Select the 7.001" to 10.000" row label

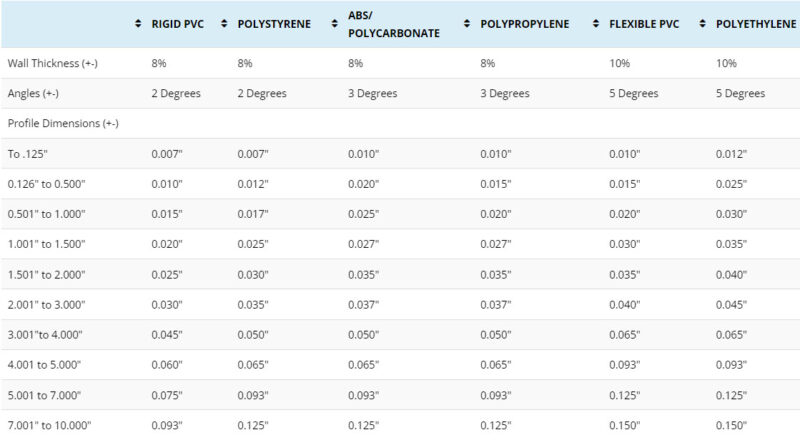(49, 425)
